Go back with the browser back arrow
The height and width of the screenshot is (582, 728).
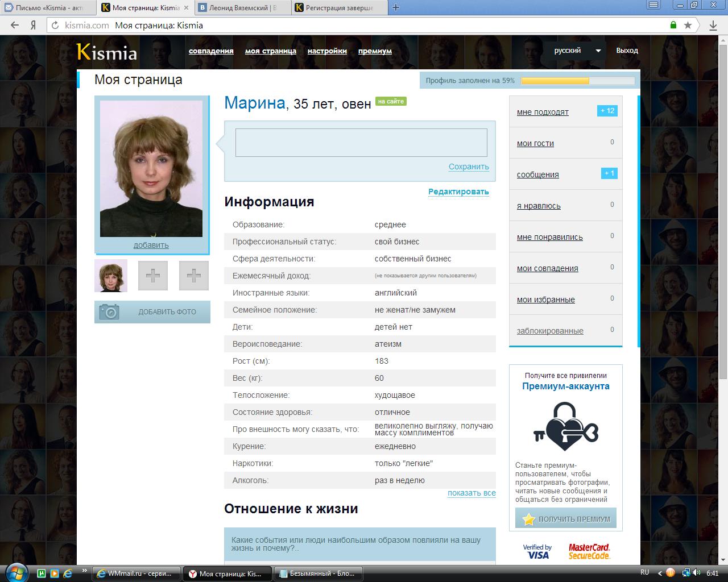point(15,25)
